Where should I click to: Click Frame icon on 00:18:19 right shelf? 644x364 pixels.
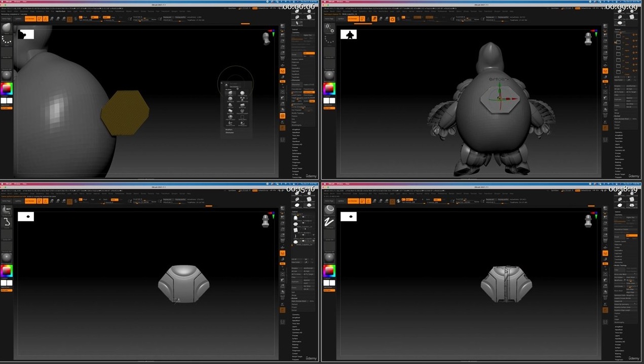[605, 274]
